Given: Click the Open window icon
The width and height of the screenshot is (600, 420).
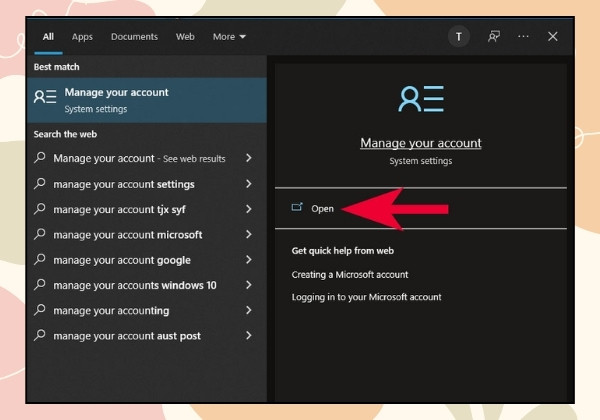Looking at the screenshot, I should [x=297, y=207].
